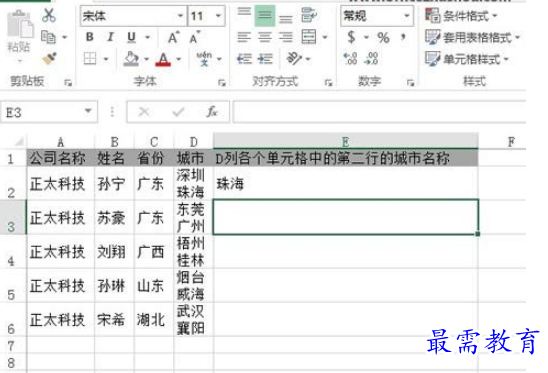Viewport: 548px width, 373px height.
Task: Click the cell Borders icon
Action: click(90, 59)
